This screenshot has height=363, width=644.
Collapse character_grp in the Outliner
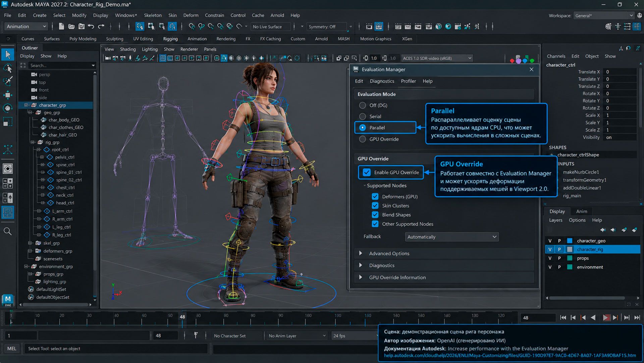point(26,105)
